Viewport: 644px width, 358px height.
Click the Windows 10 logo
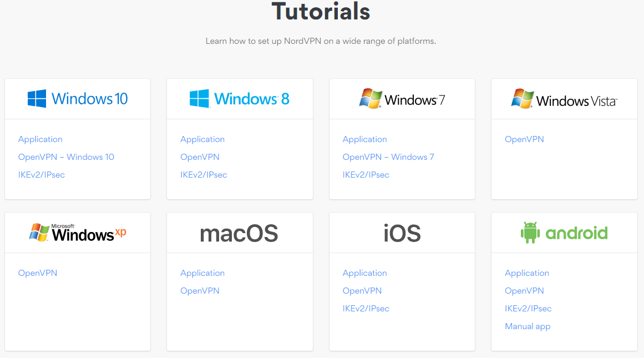coord(78,99)
